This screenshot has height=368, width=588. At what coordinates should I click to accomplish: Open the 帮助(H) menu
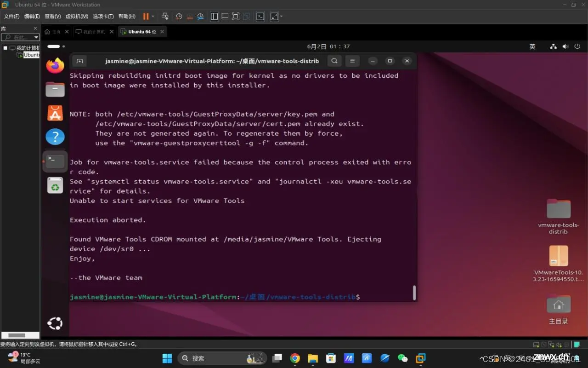(127, 16)
